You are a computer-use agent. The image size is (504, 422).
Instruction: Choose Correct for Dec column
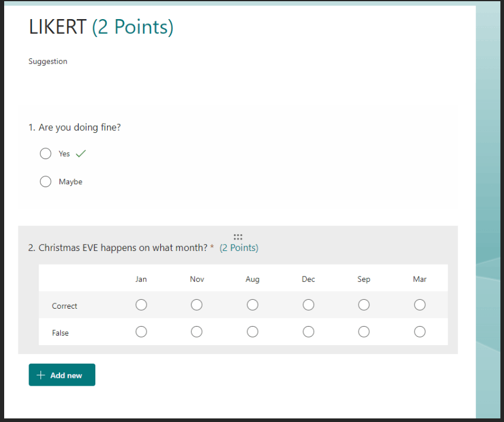tap(308, 305)
